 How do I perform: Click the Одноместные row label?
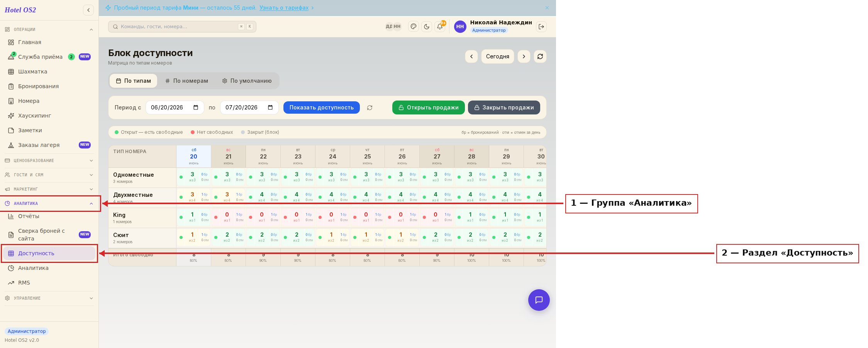133,175
